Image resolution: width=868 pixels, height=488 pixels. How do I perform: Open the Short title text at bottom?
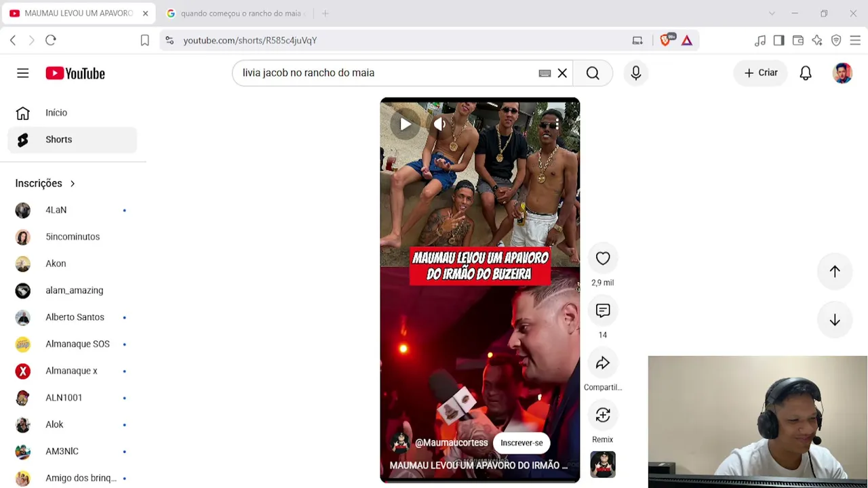(478, 466)
